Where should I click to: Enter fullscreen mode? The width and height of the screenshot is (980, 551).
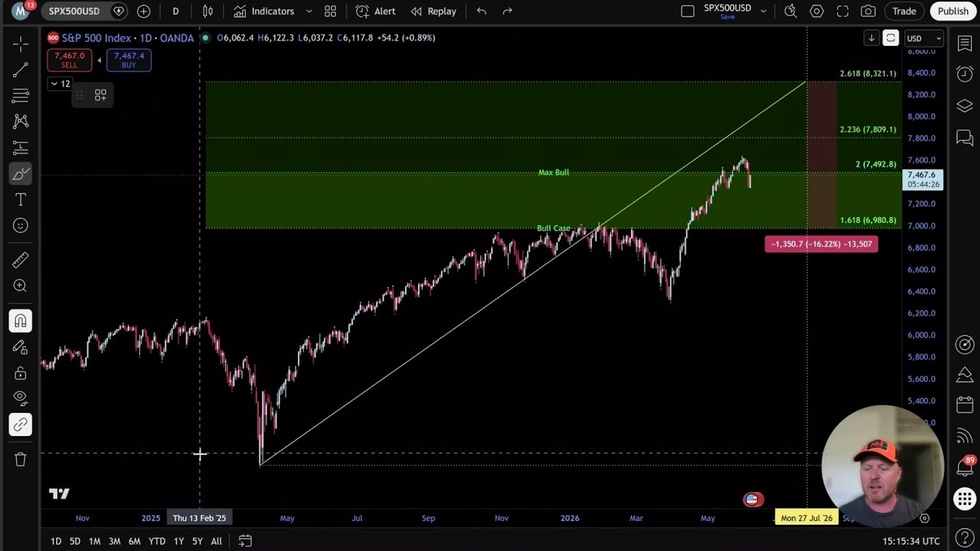pyautogui.click(x=842, y=11)
